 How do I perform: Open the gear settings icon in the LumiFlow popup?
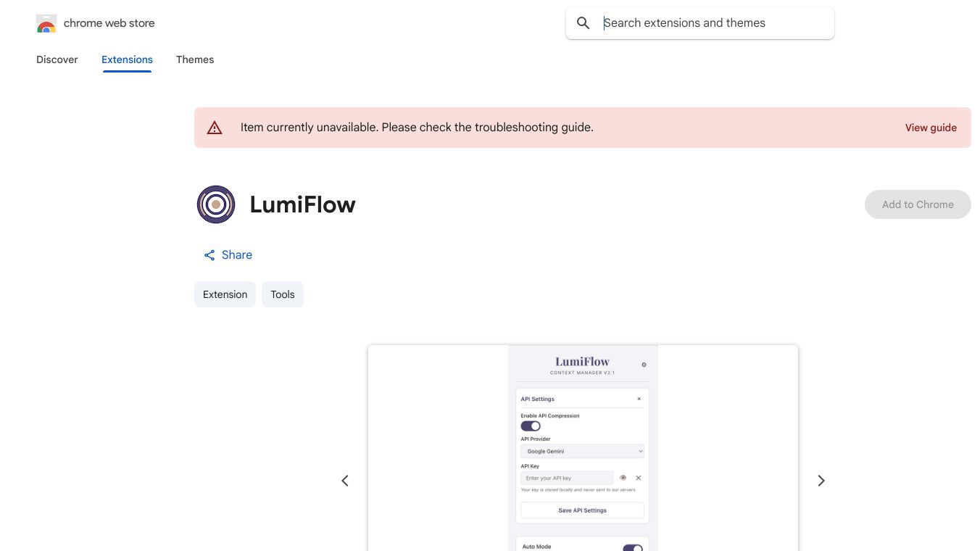click(x=644, y=365)
